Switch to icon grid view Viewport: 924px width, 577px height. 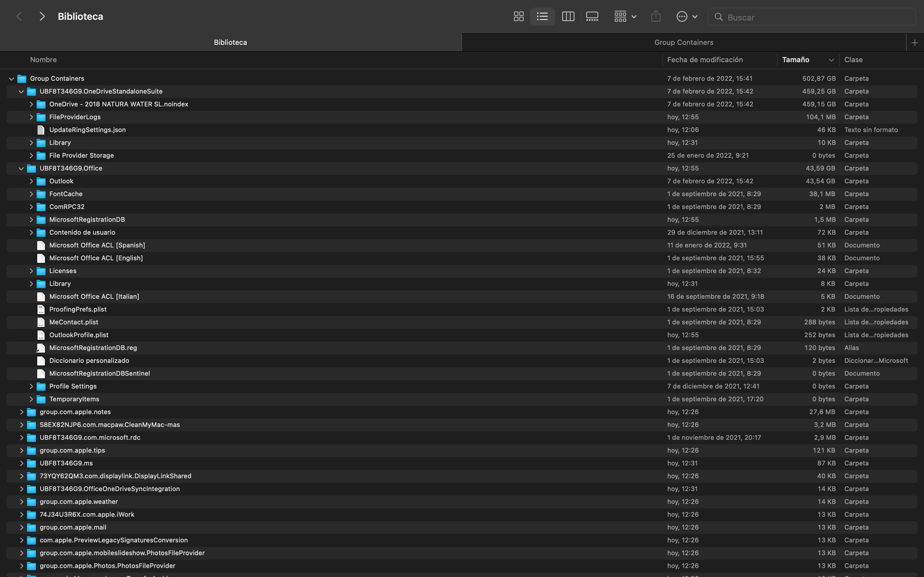tap(518, 16)
